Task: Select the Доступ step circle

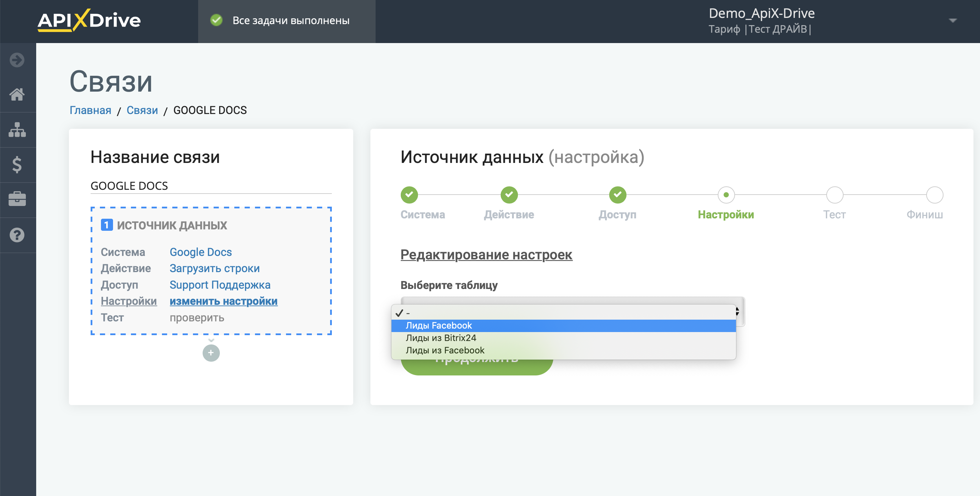Action: (x=617, y=195)
